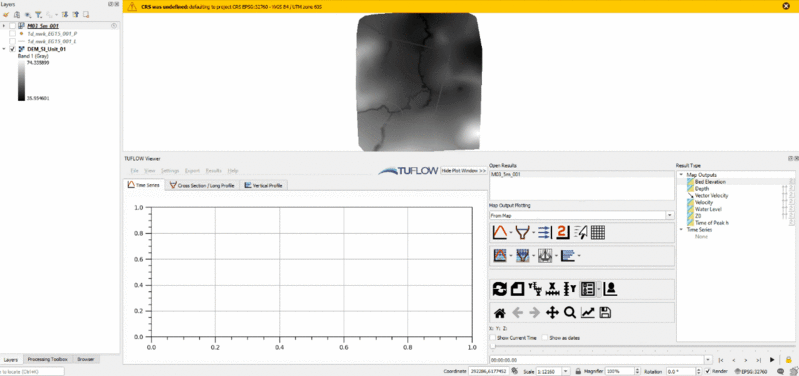The height and width of the screenshot is (376, 799).
Task: Click the flux line blue arrows icon
Action: 545,232
